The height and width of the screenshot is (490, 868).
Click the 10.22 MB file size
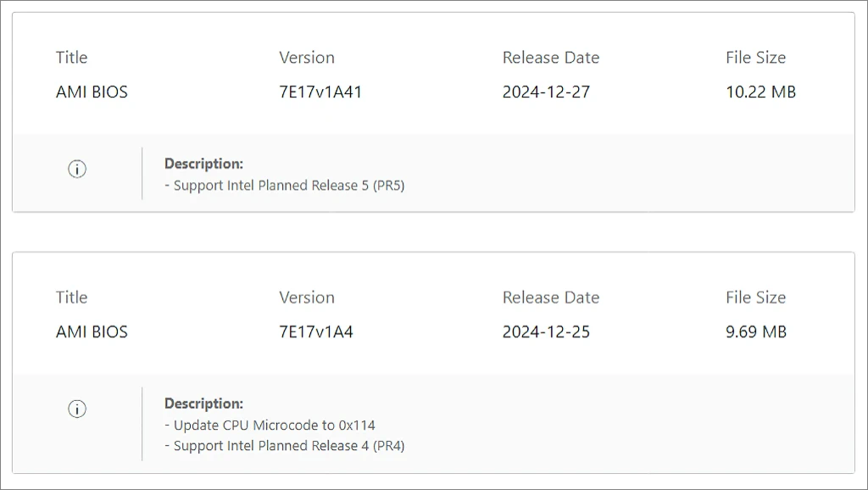click(760, 92)
